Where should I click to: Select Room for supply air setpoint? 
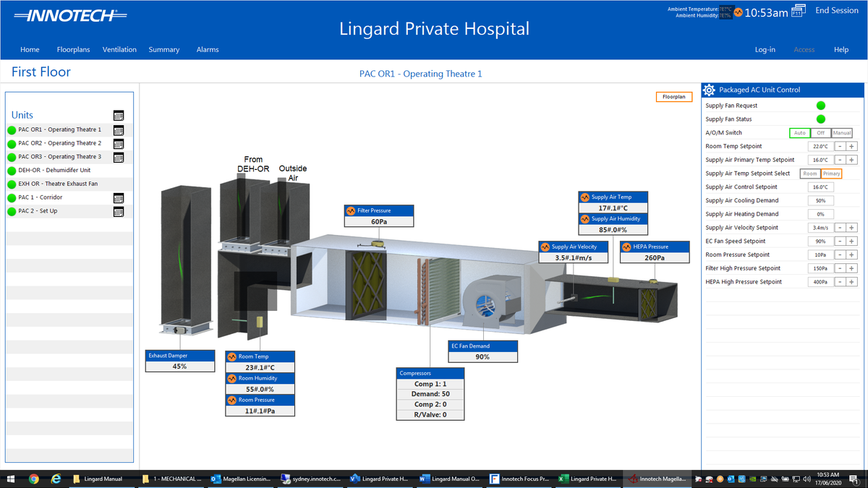pos(810,174)
